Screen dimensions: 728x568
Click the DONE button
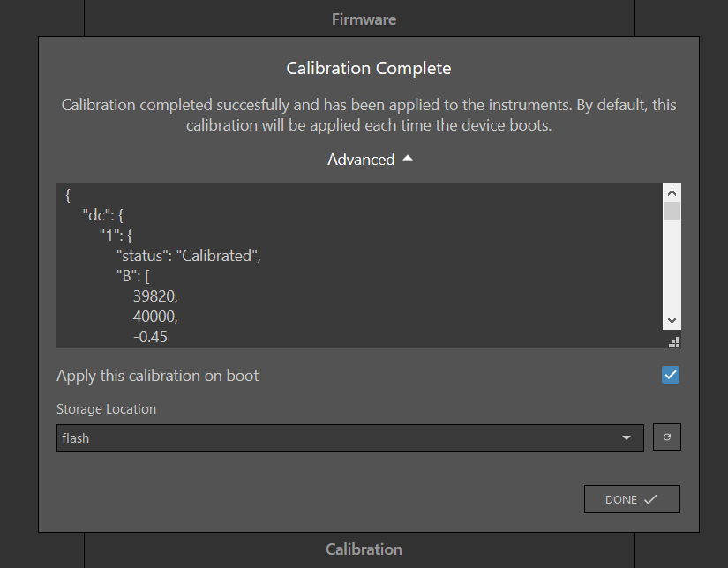click(x=632, y=499)
